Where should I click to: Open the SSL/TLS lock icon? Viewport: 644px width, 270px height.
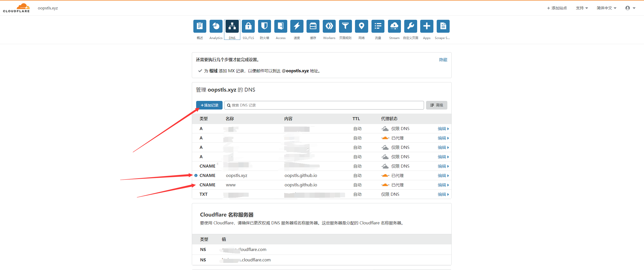[x=248, y=26]
